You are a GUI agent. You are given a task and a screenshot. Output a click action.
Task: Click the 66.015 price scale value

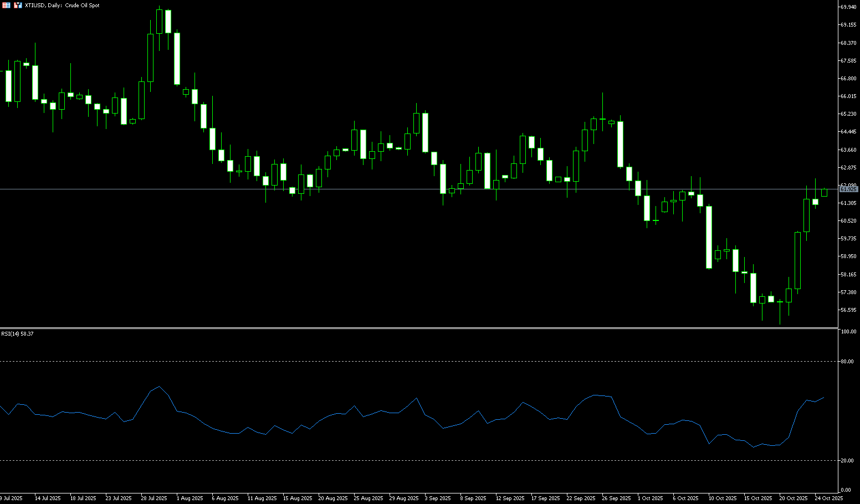pos(848,96)
